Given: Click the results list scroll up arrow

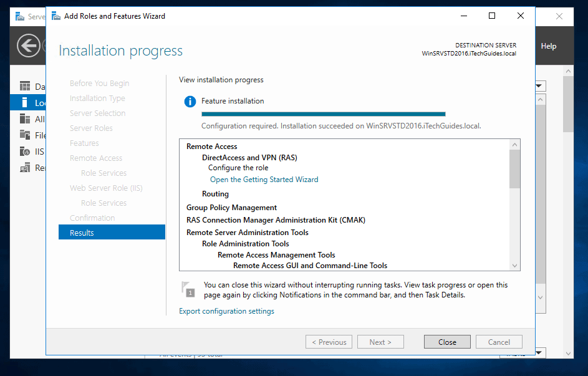Looking at the screenshot, I should [x=514, y=145].
